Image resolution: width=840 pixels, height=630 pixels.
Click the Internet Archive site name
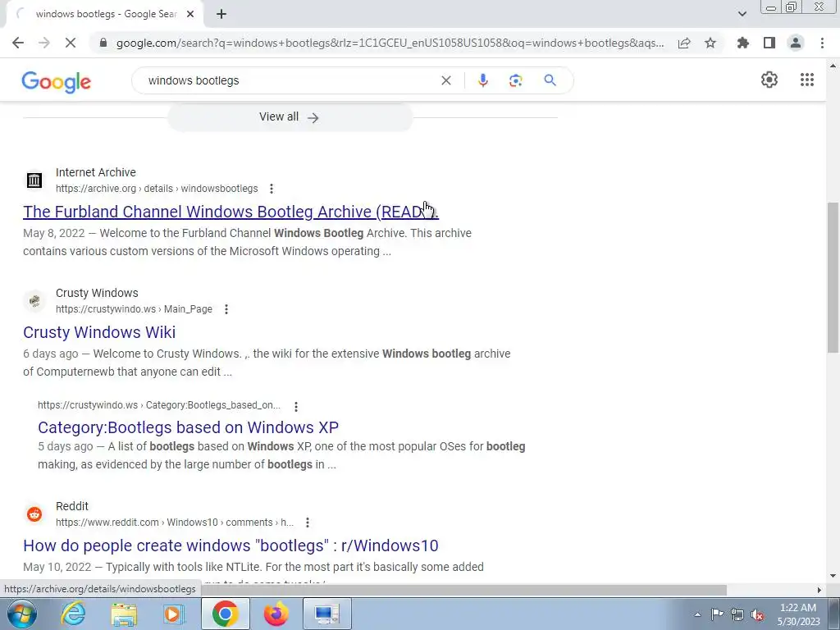click(x=96, y=172)
